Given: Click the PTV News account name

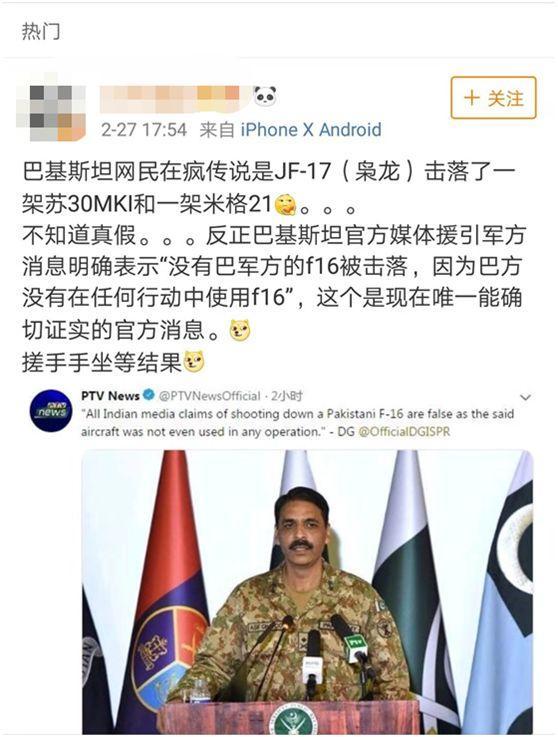Looking at the screenshot, I should tap(110, 396).
